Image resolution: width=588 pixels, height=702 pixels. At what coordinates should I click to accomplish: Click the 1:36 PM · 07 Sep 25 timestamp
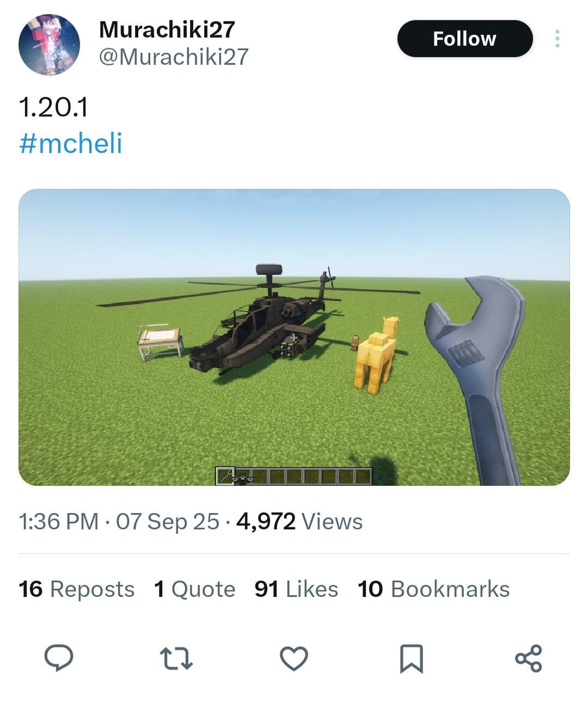(x=119, y=522)
